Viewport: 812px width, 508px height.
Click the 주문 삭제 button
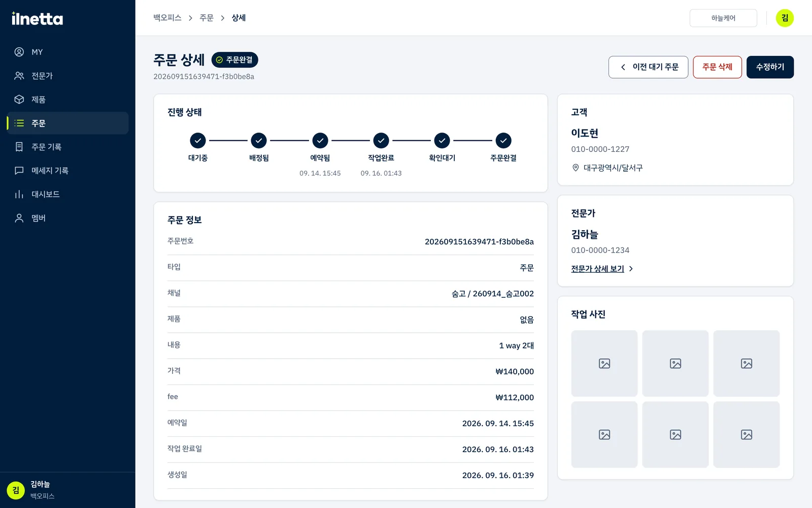tap(717, 67)
